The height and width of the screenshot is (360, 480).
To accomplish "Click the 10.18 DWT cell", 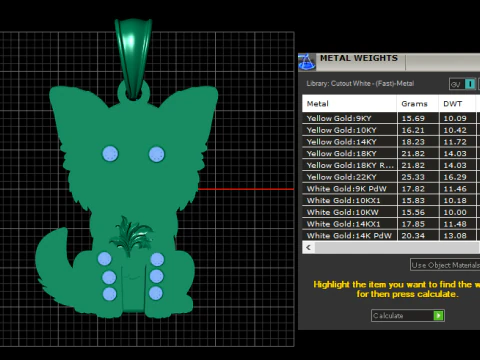I will tap(458, 200).
